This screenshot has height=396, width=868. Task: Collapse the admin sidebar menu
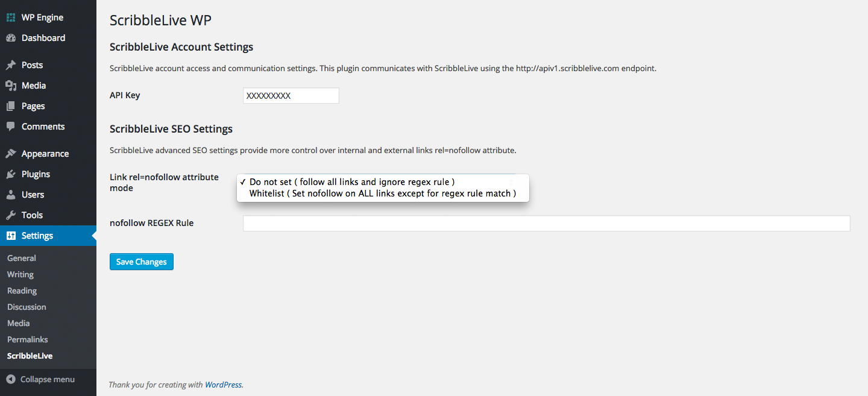pyautogui.click(x=40, y=379)
